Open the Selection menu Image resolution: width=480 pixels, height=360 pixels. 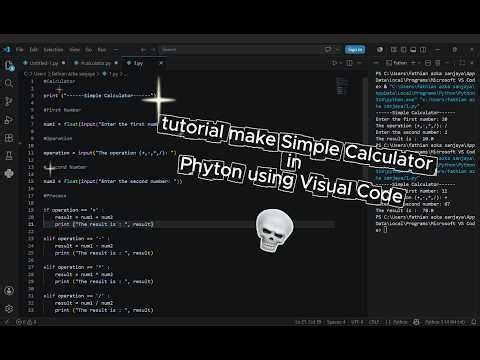(x=53, y=50)
